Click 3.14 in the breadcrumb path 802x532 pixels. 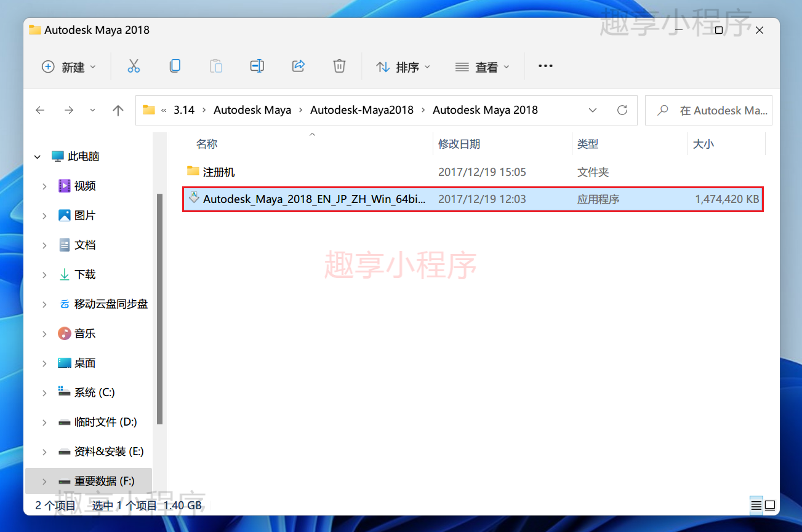tap(184, 110)
